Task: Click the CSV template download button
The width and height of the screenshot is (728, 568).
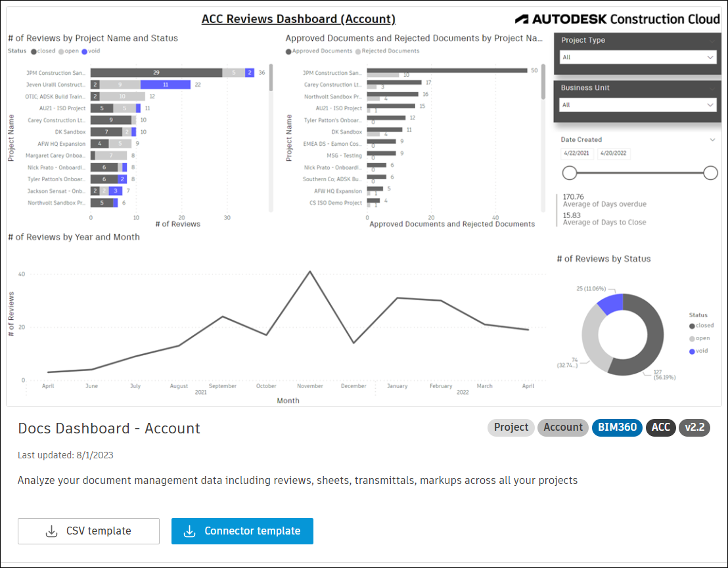Action: coord(89,531)
